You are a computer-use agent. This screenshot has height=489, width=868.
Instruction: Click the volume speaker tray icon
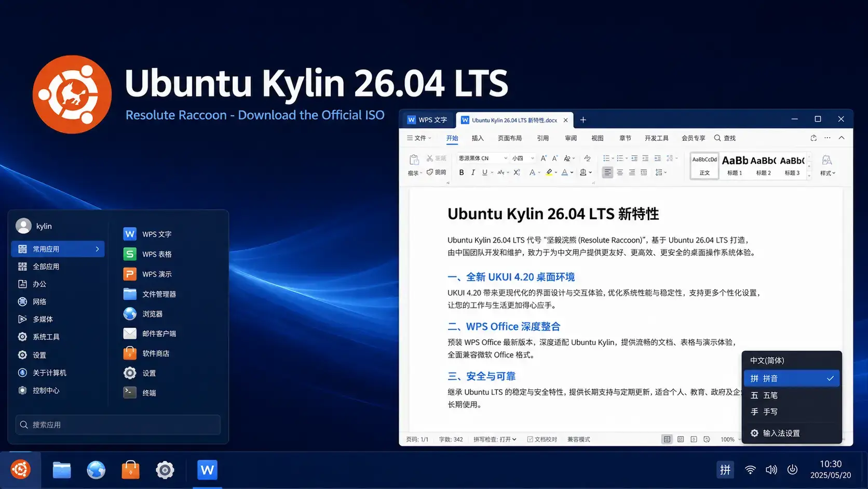pyautogui.click(x=771, y=470)
